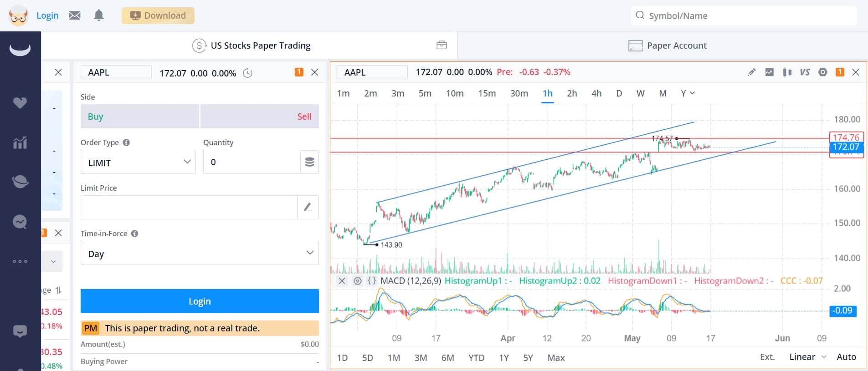Open the indicators icon on the chart toolbar
The image size is (868, 371).
pyautogui.click(x=770, y=72)
